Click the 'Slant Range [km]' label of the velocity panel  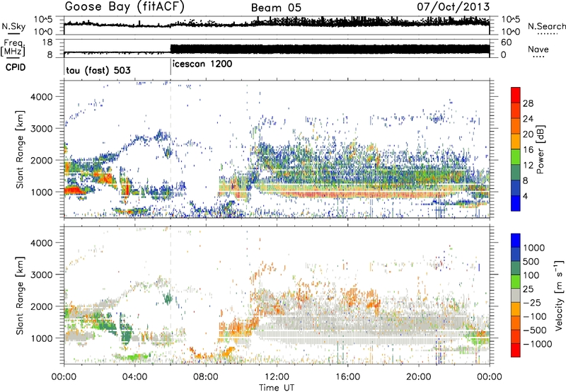[x=20, y=296]
